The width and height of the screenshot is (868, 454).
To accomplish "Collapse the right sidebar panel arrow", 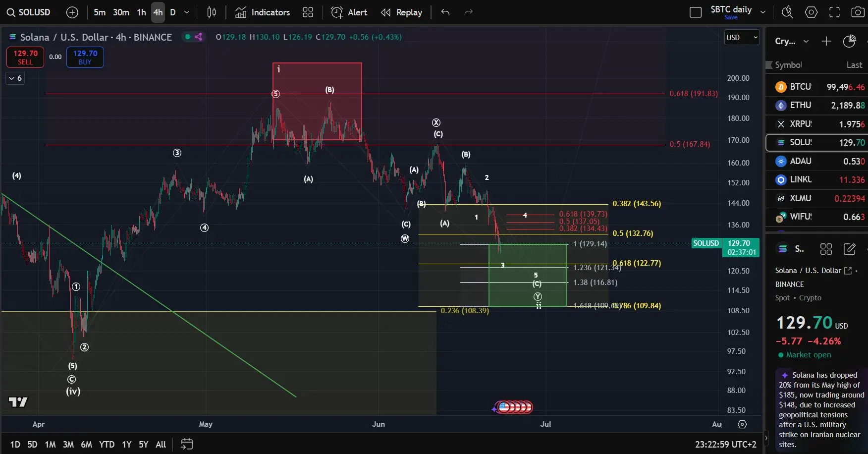I will (766, 438).
